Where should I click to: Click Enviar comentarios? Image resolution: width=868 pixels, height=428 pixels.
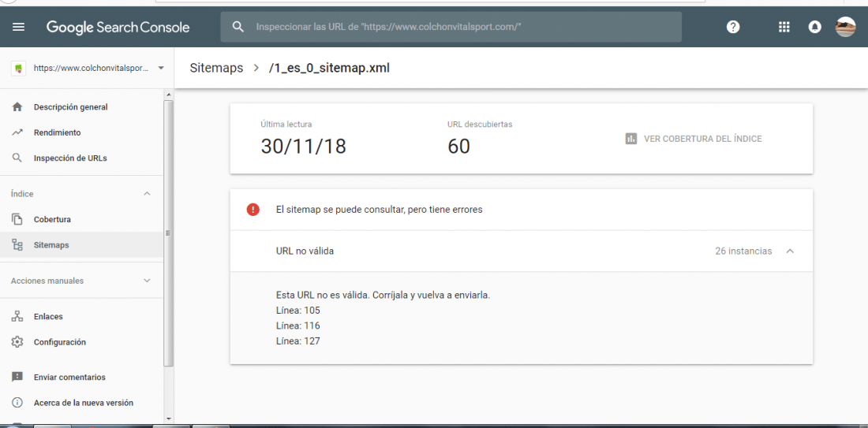(69, 377)
